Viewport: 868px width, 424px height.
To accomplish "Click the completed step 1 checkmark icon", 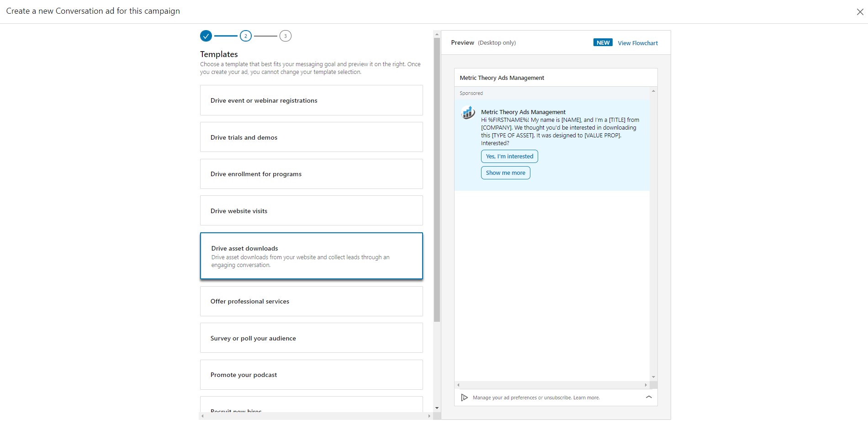I will pos(205,36).
